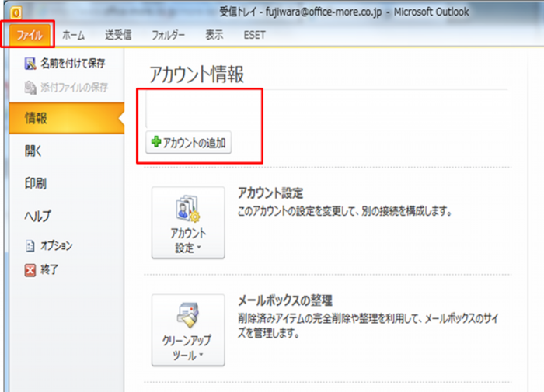Open the クリーンアップツール dropdown button

click(188, 330)
